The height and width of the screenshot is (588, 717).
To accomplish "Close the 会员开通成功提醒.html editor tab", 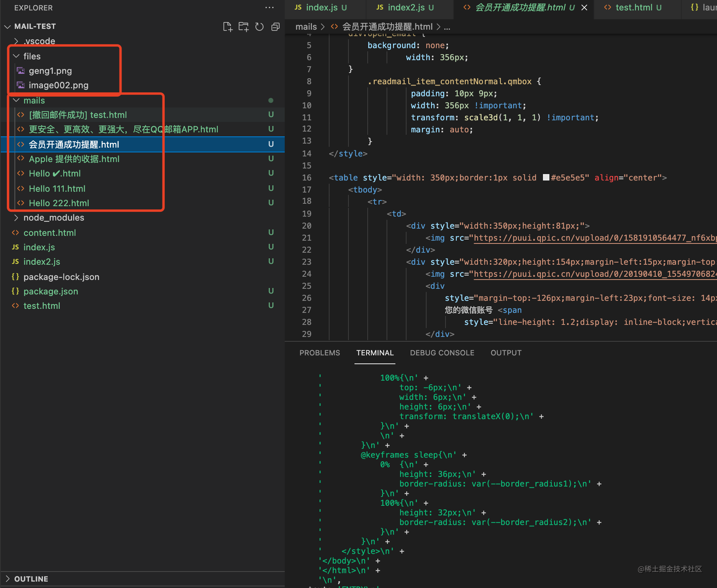I will (584, 8).
